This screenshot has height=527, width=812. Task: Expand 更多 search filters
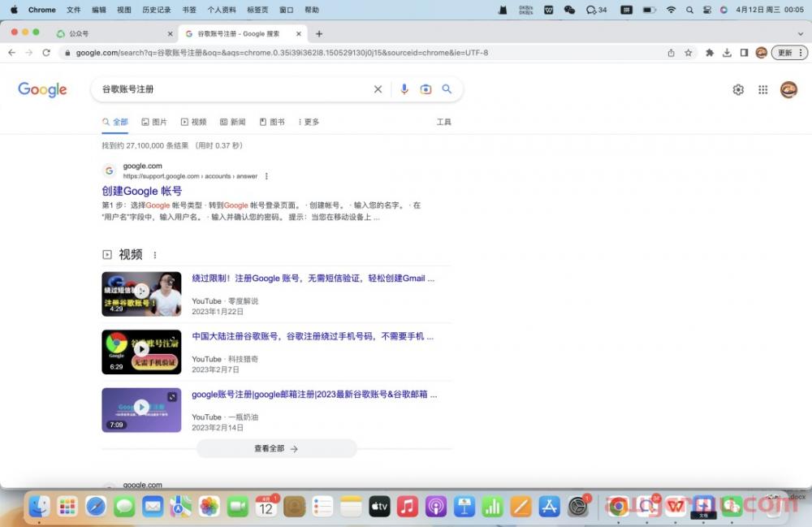[x=309, y=122]
